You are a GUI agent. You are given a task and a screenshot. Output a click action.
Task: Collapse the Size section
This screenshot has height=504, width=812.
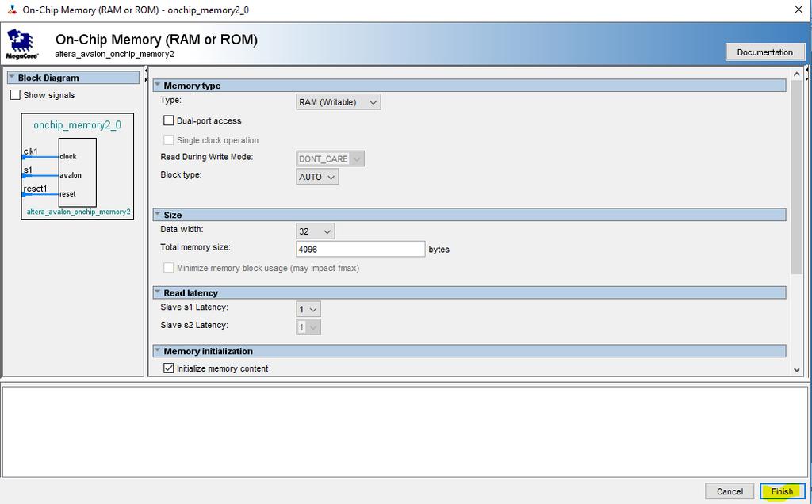(469, 215)
